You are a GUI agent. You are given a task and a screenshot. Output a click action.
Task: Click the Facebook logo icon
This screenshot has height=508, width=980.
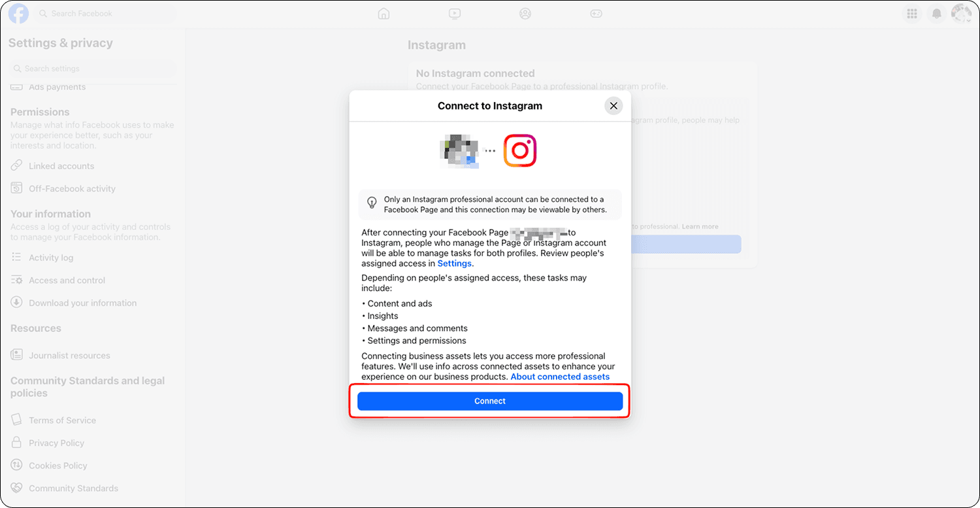[x=18, y=14]
